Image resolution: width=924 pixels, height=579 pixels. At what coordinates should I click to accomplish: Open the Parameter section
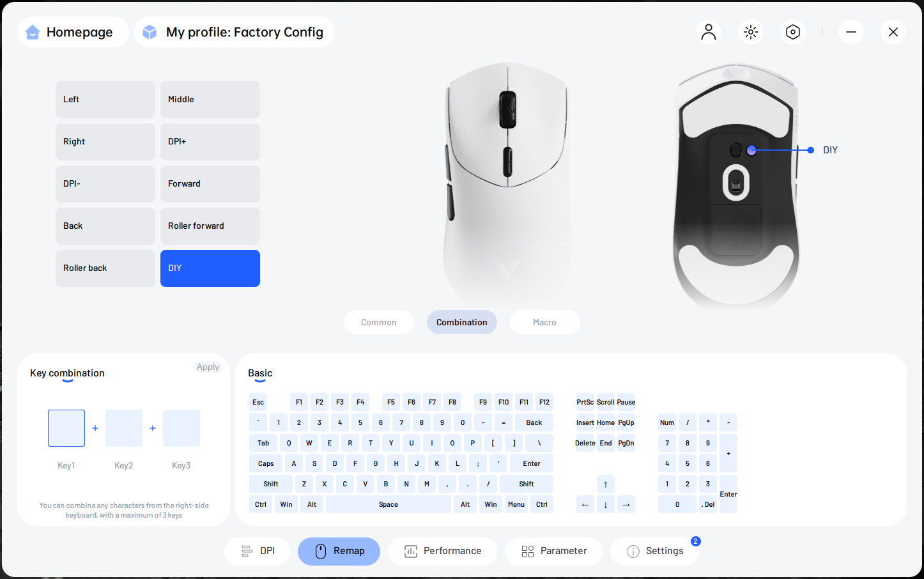pyautogui.click(x=553, y=551)
